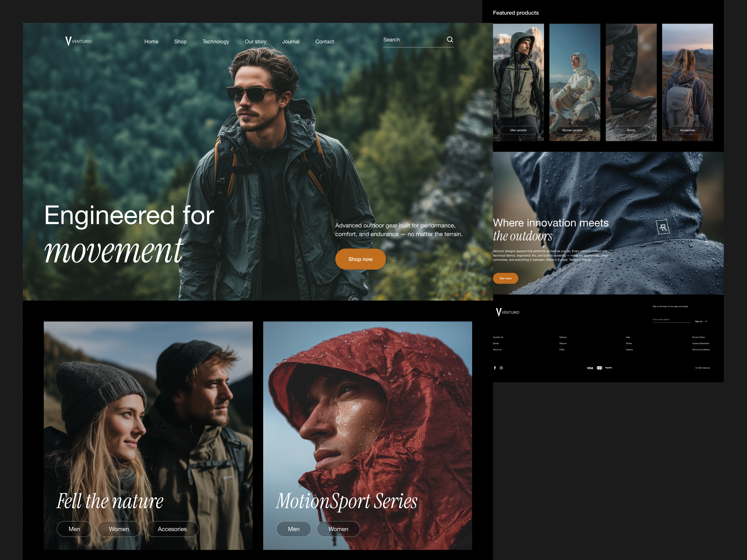Click the search magnifier icon
This screenshot has height=560, width=747.
450,39
